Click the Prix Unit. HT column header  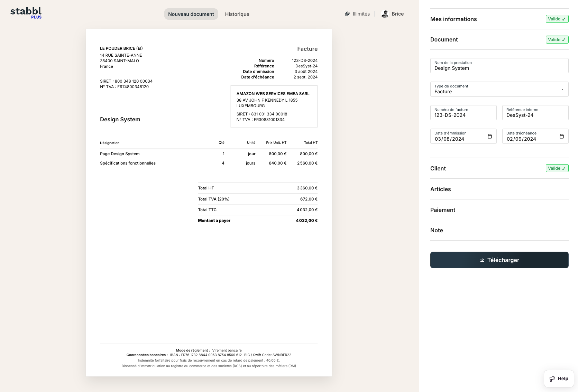tap(276, 143)
